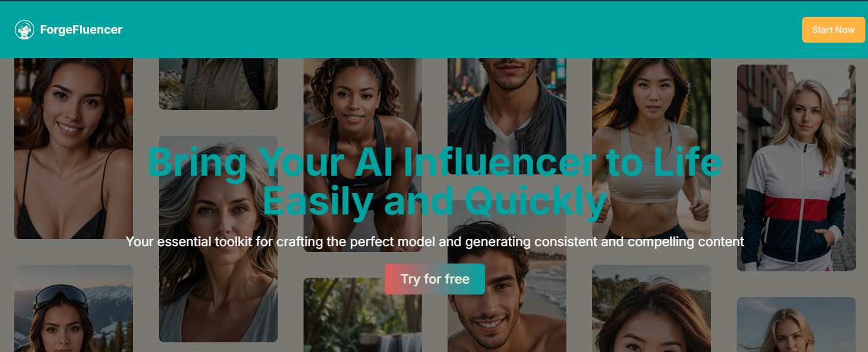This screenshot has width=868, height=352.
Task: Click the beige jacket photo at top
Action: [218, 84]
